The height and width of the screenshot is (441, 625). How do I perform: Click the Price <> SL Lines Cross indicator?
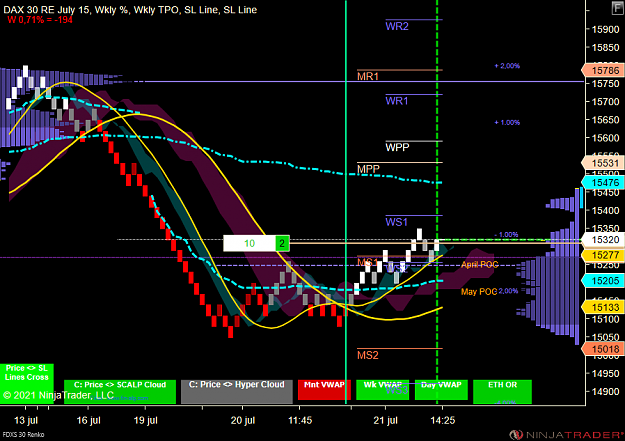[x=27, y=383]
